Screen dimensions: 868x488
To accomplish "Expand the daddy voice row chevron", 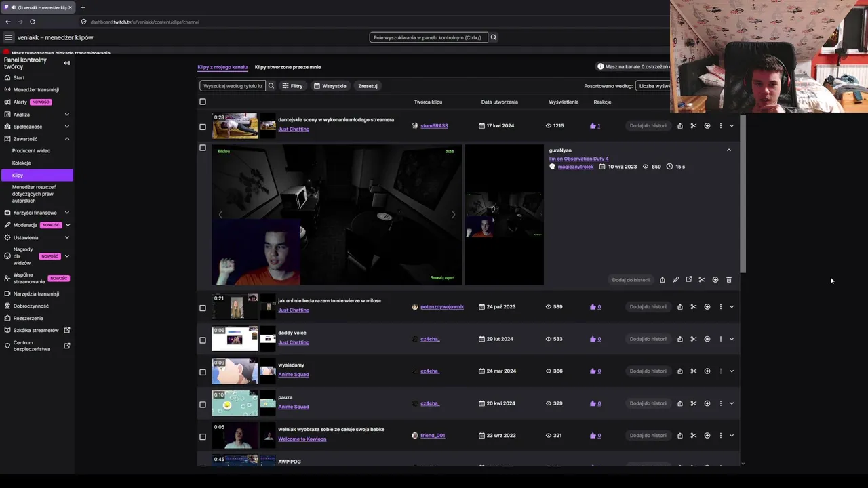I will [731, 339].
